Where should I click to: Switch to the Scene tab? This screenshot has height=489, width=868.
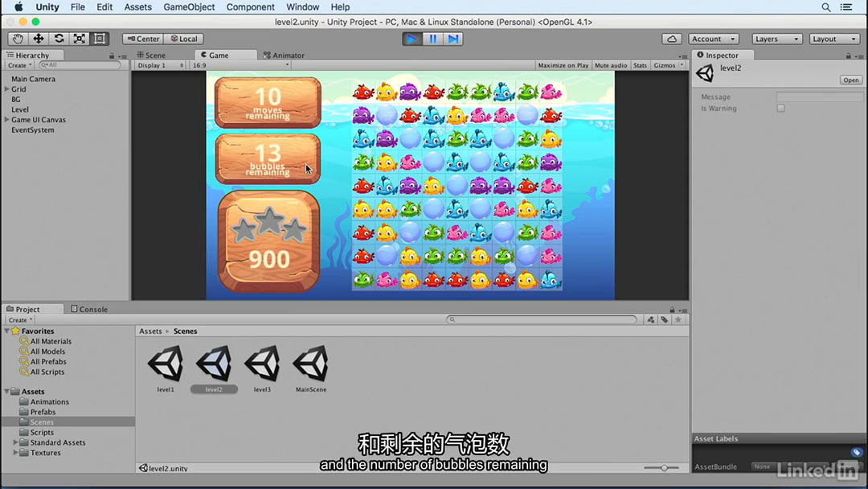[x=151, y=55]
